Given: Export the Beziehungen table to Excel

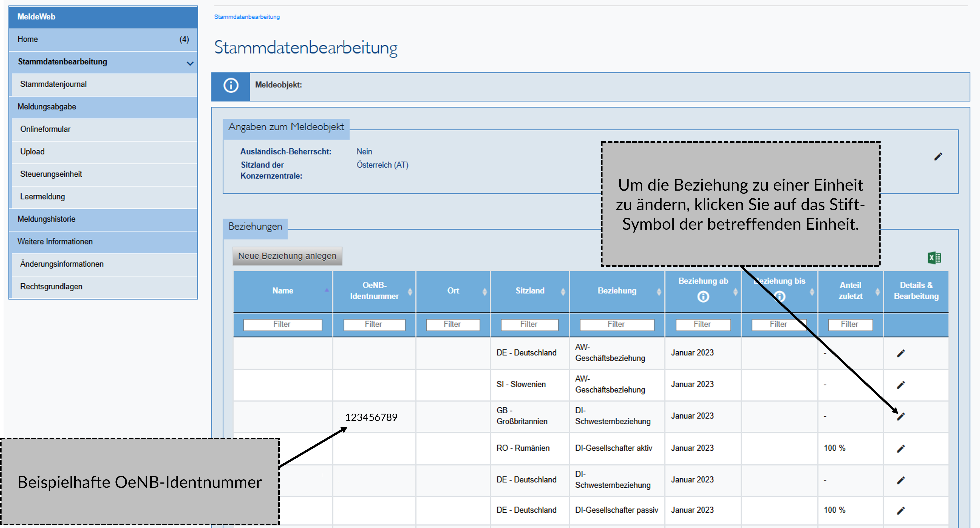Looking at the screenshot, I should tap(934, 258).
